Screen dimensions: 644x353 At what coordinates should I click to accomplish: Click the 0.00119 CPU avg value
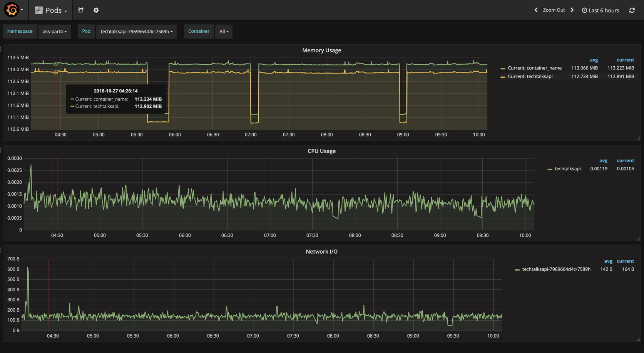tap(599, 168)
